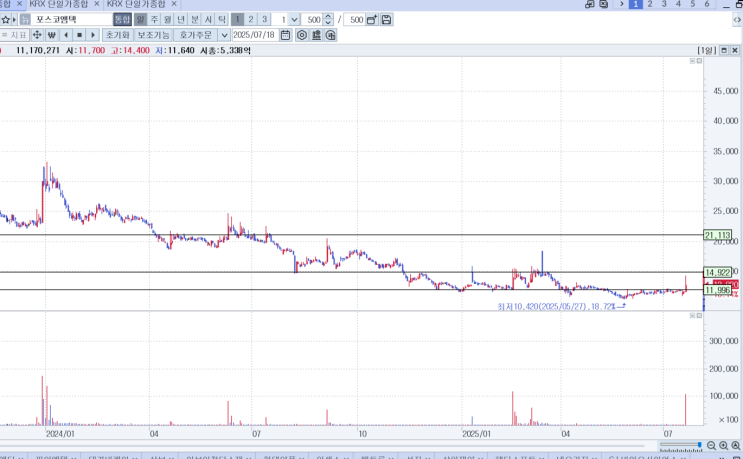Screen dimensions: 743x459
Task: Open the 지표 indicator menu
Action: click(15, 35)
